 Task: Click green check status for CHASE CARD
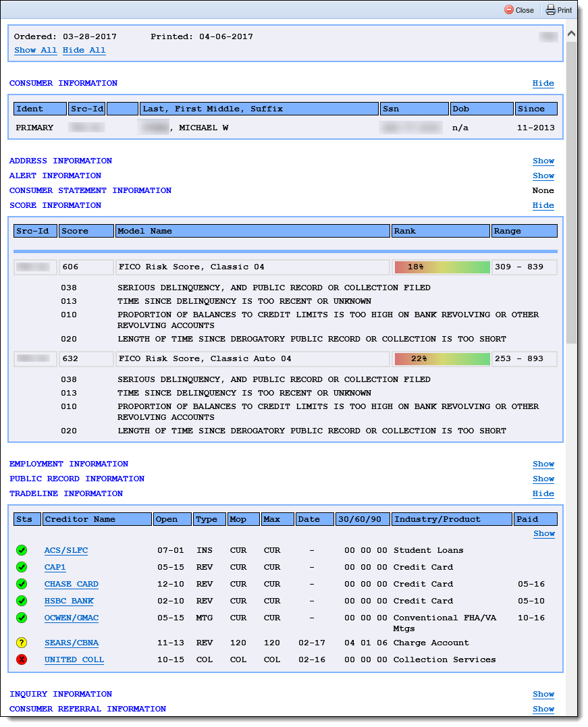pyautogui.click(x=22, y=584)
